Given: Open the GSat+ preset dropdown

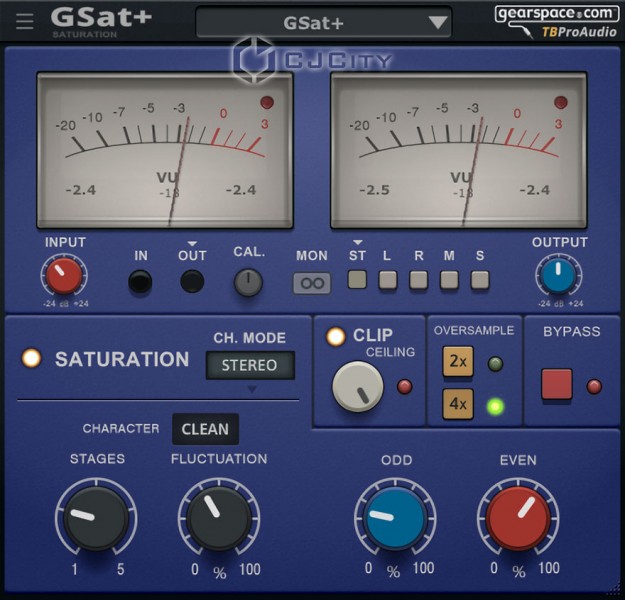Looking at the screenshot, I should pos(323,22).
